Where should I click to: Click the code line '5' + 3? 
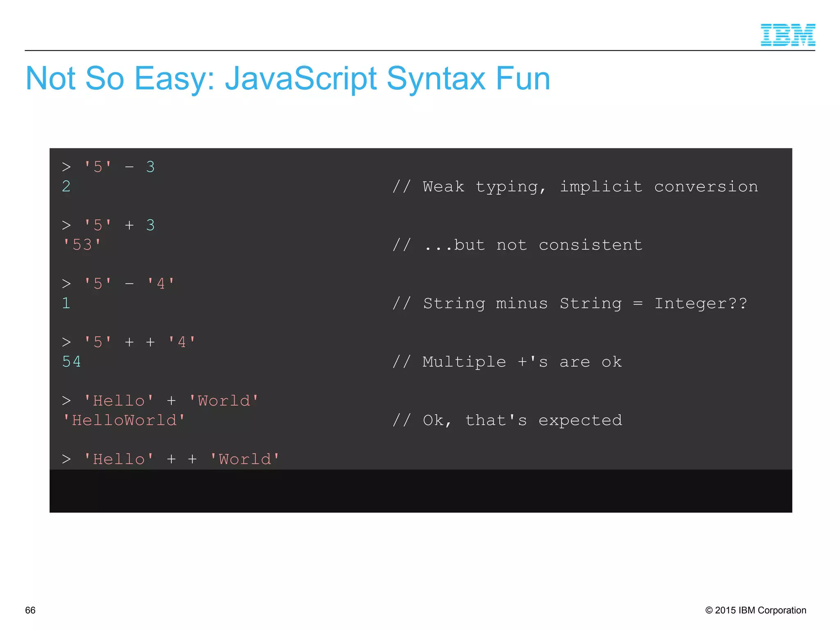108,225
